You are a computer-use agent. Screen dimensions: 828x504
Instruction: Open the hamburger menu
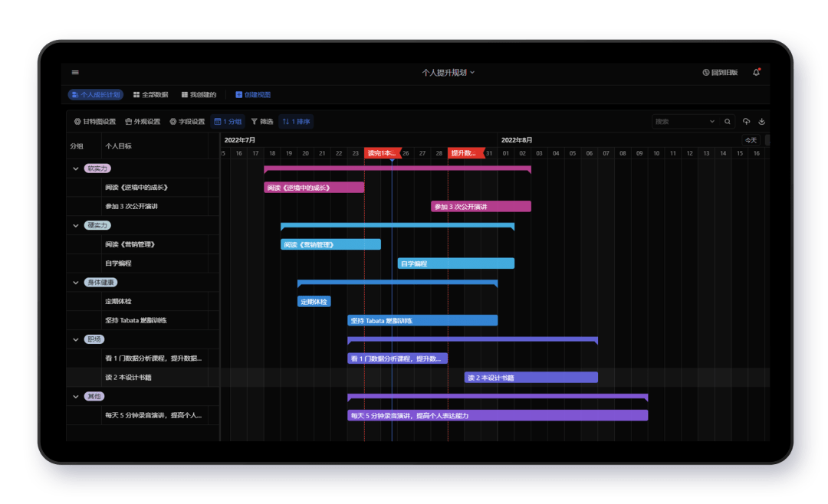[75, 72]
